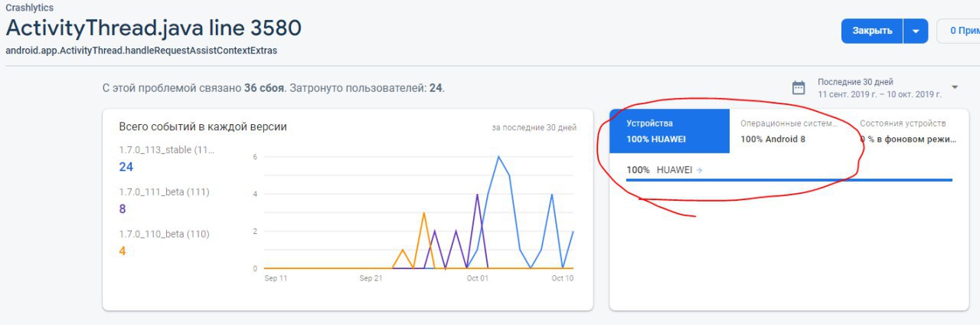Open the Состояния устройств tab
The image size is (980, 325).
[x=909, y=131]
